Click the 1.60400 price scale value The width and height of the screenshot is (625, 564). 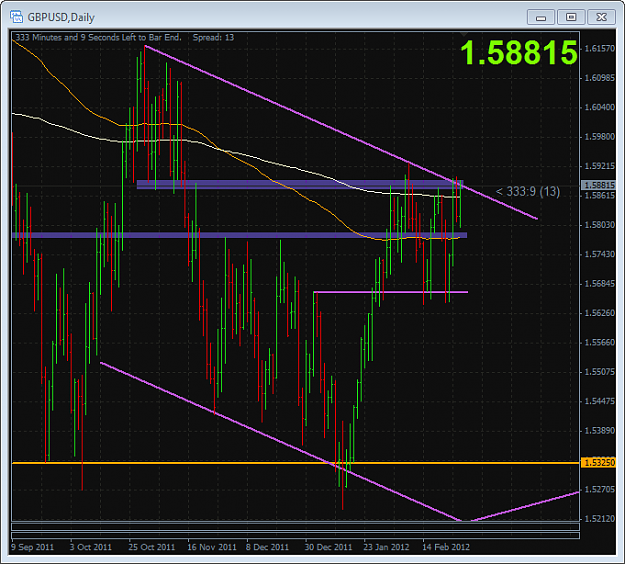(x=599, y=107)
